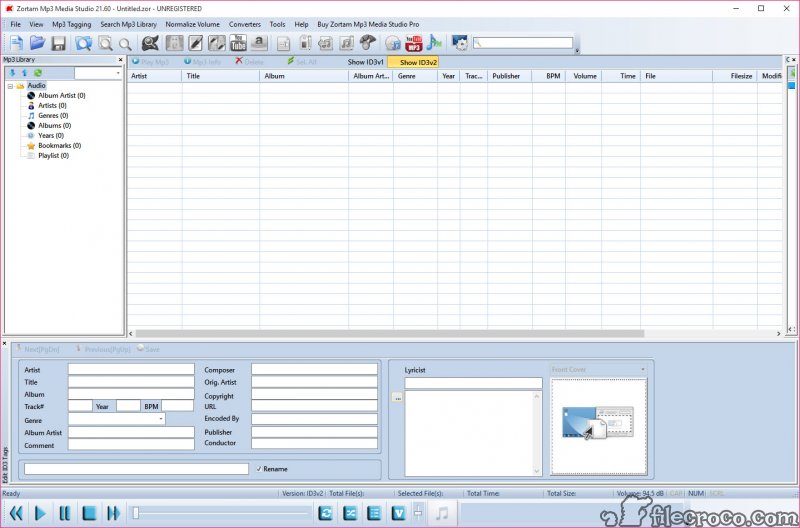Click the '...' button beside the lyrics box
The height and width of the screenshot is (528, 800).
[397, 397]
